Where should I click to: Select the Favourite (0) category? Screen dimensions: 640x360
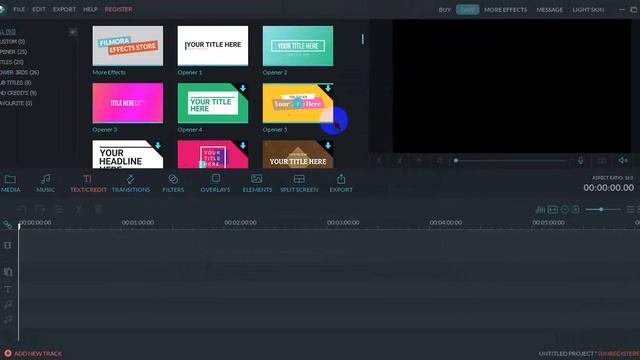coord(16,103)
